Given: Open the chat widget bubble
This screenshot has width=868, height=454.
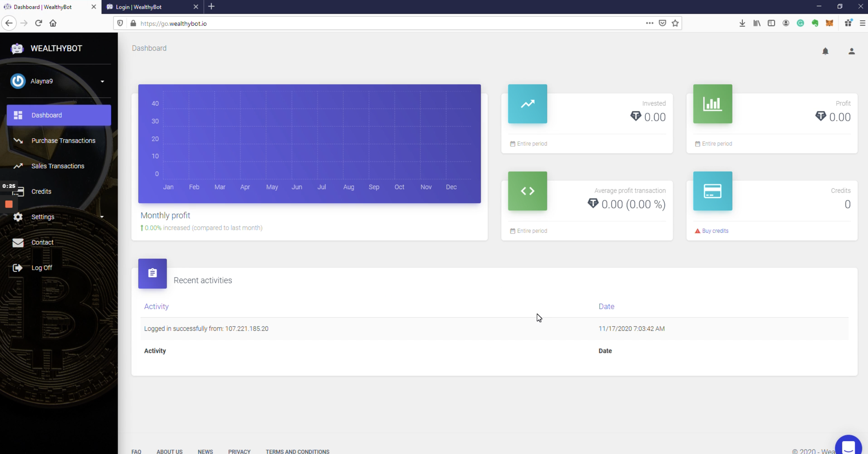Looking at the screenshot, I should (848, 447).
